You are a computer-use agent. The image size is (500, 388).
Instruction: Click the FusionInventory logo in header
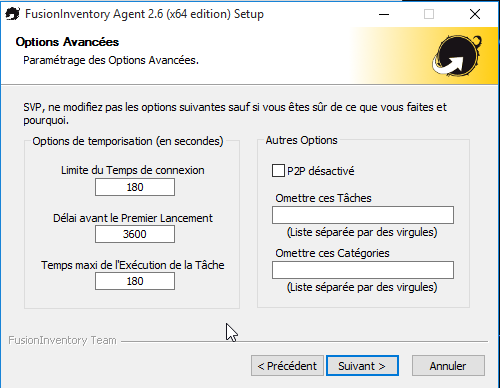457,56
